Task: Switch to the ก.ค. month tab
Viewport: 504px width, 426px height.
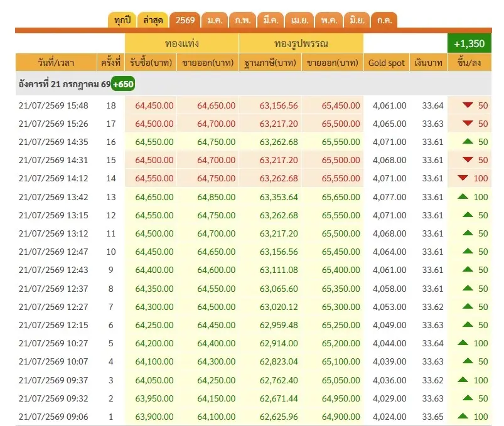Action: click(x=384, y=20)
